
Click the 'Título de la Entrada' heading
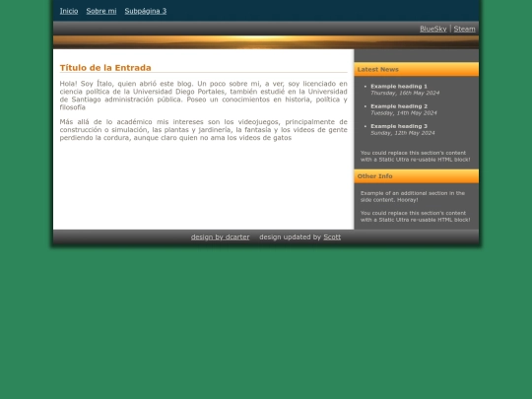[105, 68]
